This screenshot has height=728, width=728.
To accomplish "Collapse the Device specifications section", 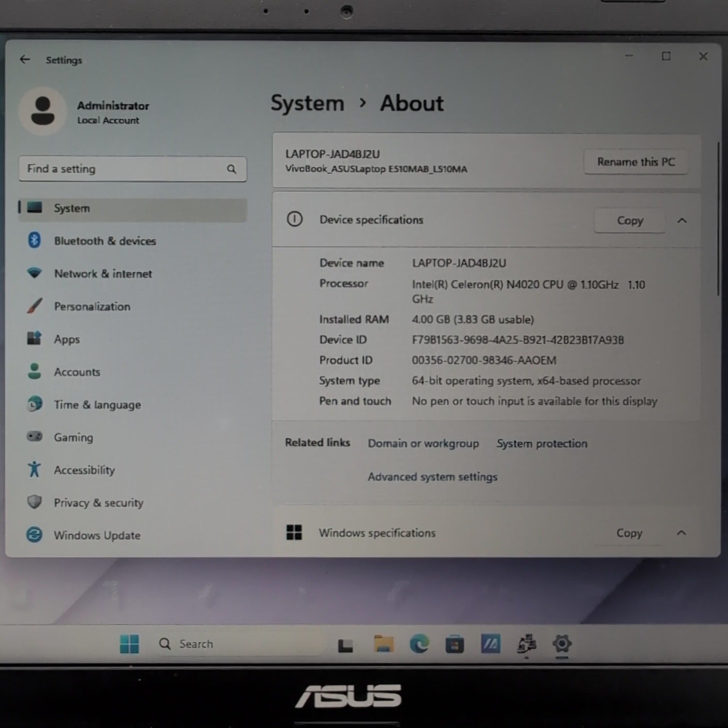I will (x=682, y=220).
